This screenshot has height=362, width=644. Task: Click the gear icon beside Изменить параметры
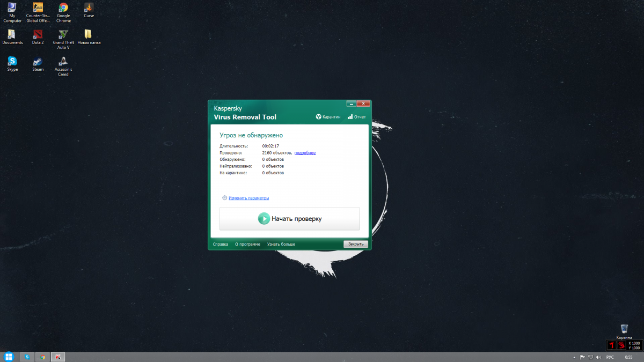(224, 198)
